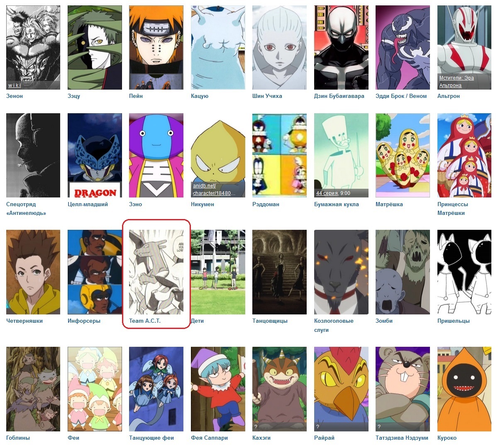This screenshot has height=448, width=498.
Task: Open the wiki link on Зенон image
Action: click(x=15, y=85)
